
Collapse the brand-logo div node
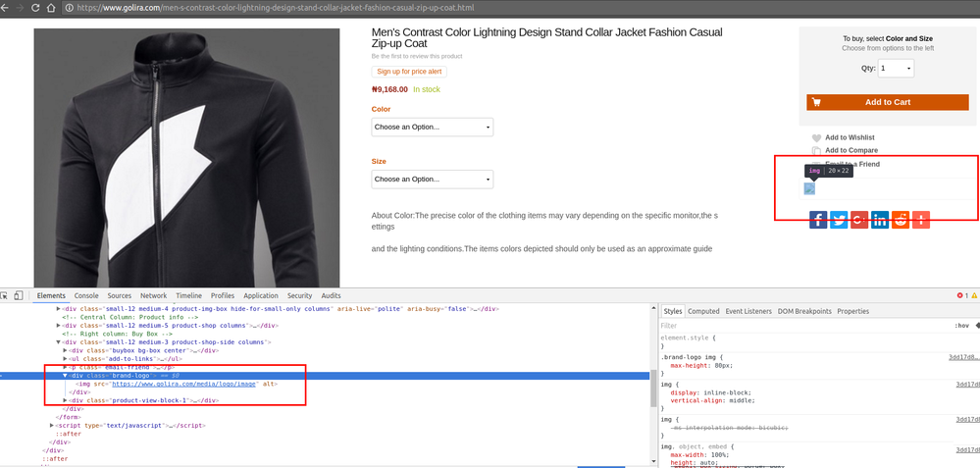pyautogui.click(x=65, y=376)
